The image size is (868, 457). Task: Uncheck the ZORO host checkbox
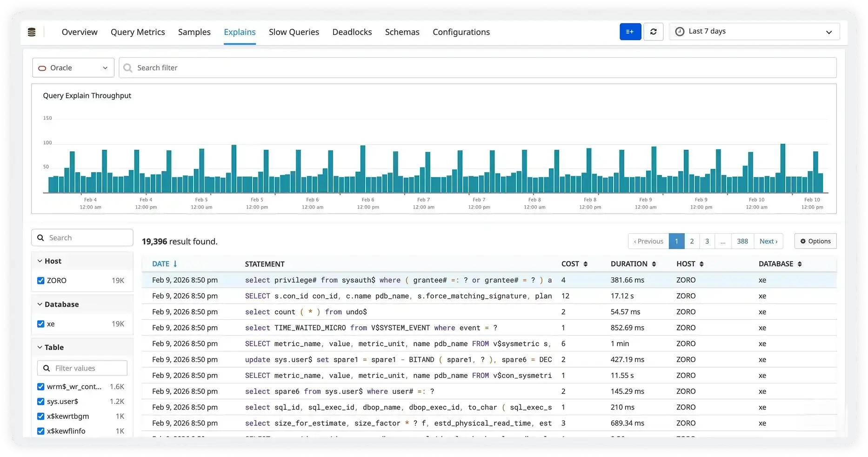40,280
